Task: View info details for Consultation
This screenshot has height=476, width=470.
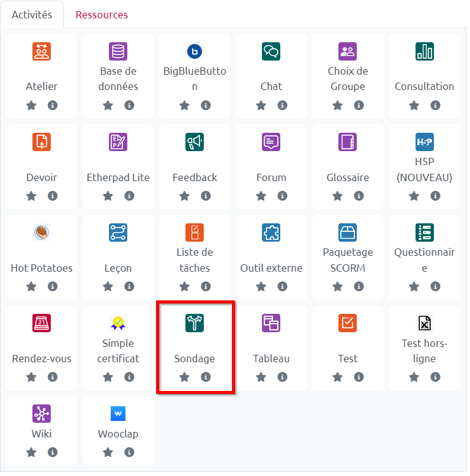Action: click(x=435, y=105)
